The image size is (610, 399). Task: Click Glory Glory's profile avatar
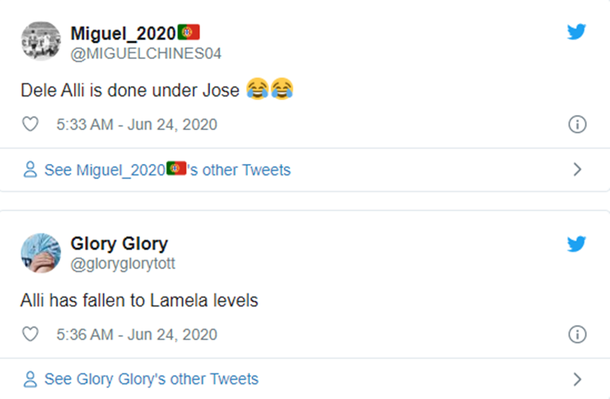41,253
